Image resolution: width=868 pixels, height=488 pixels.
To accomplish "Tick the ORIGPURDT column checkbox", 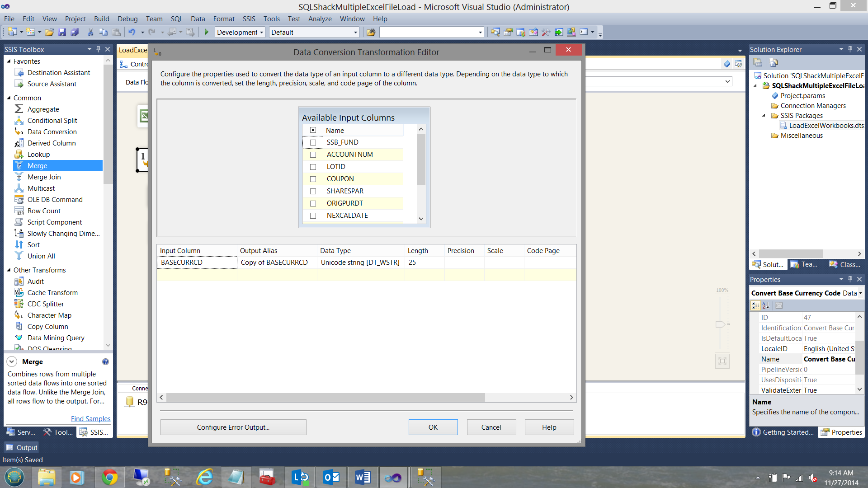I will (x=313, y=204).
